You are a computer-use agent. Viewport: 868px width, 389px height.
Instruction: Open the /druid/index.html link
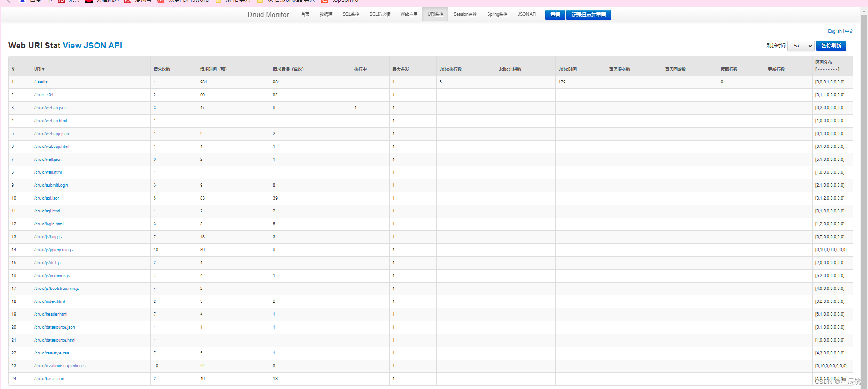tap(49, 301)
